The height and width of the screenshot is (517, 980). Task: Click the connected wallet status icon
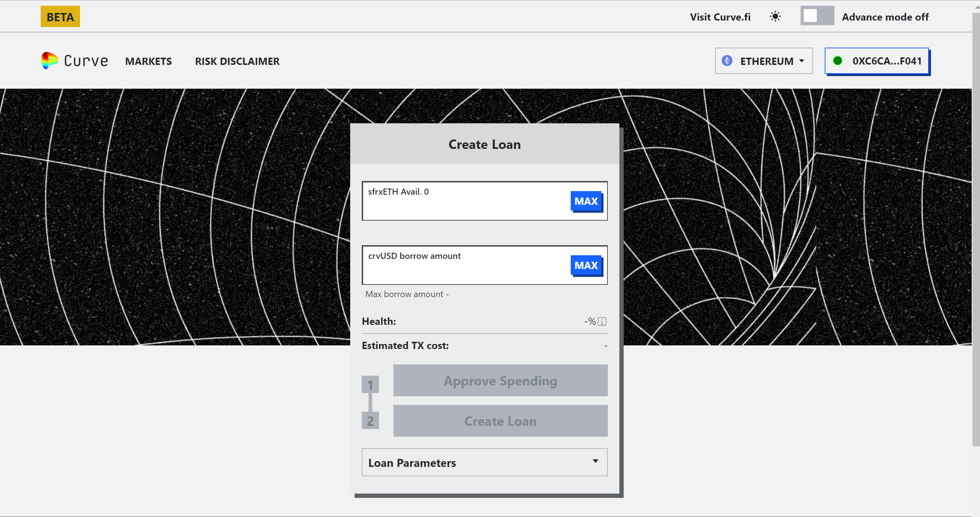click(x=839, y=61)
